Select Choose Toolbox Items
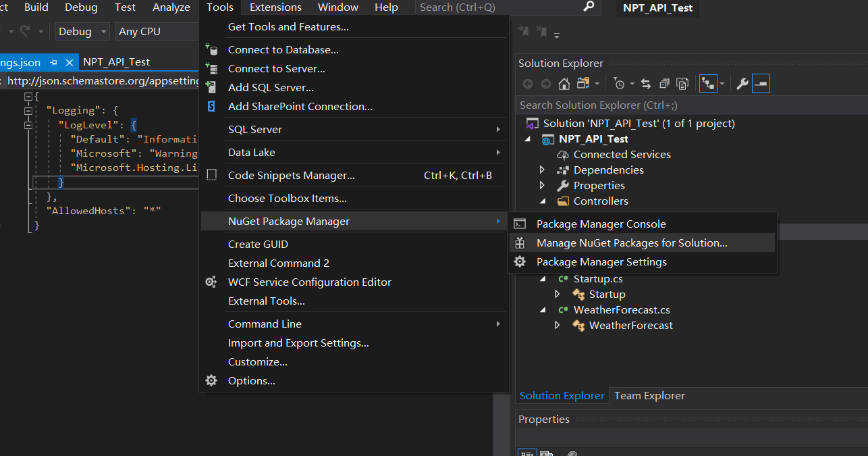Viewport: 868px width, 456px height. tap(354, 198)
